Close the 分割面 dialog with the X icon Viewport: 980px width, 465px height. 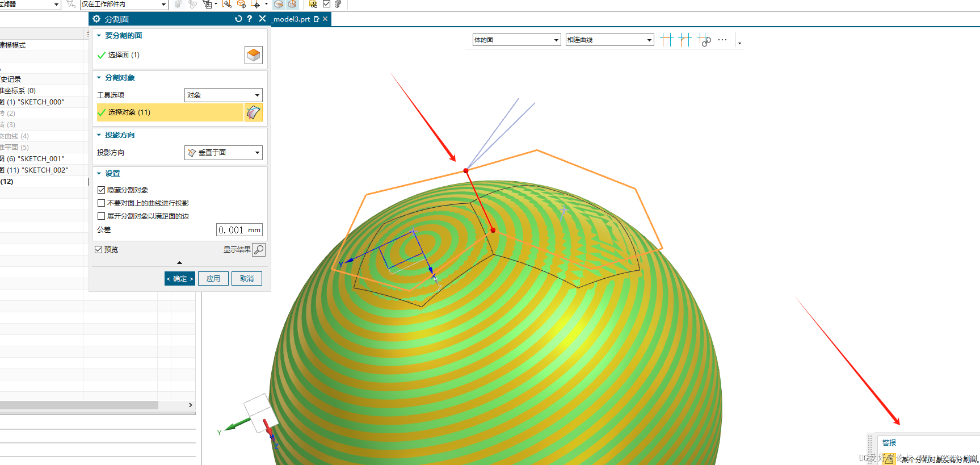tap(262, 19)
